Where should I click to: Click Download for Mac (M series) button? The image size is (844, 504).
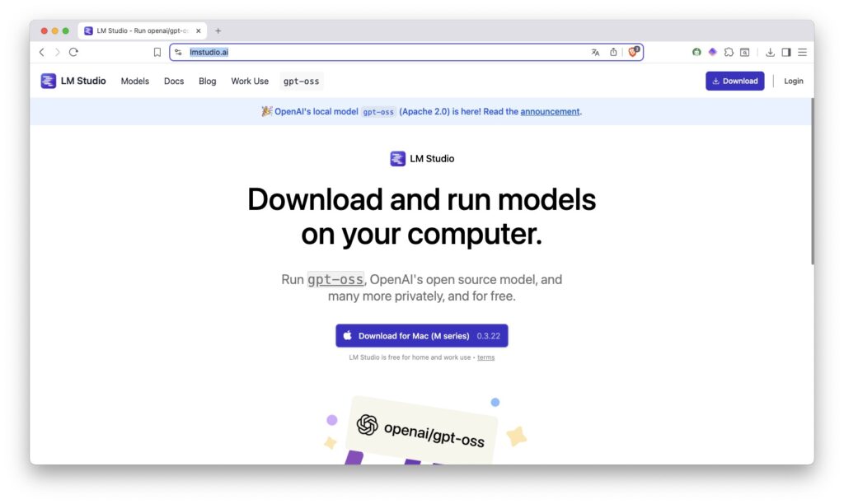[x=422, y=336]
